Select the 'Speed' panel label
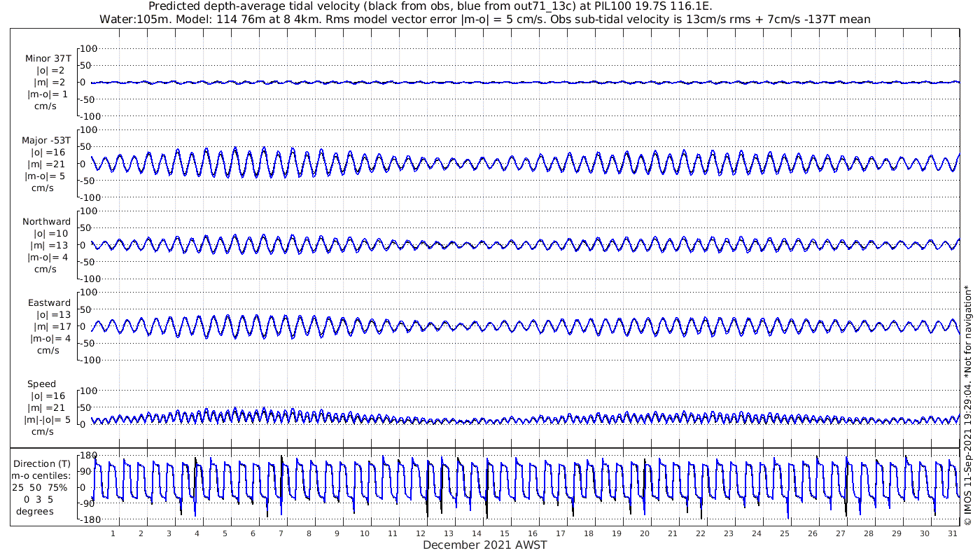This screenshot has height=560, width=980. click(41, 384)
